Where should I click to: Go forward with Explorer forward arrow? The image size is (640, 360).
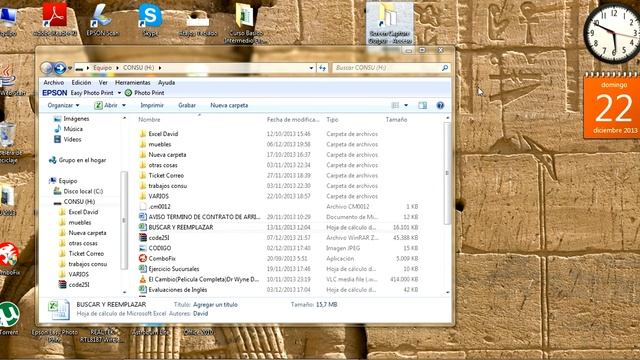point(60,68)
